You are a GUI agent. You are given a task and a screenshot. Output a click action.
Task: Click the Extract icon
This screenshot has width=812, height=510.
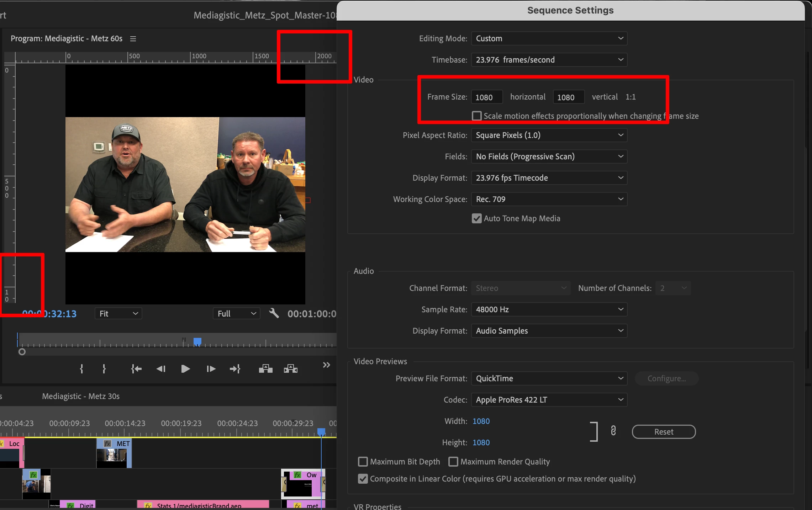point(290,369)
